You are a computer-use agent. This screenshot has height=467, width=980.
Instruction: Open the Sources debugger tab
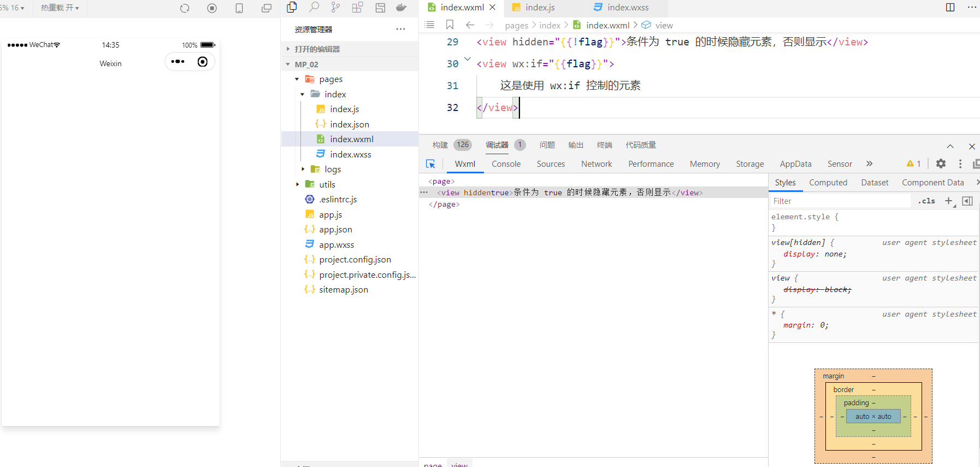pyautogui.click(x=551, y=164)
